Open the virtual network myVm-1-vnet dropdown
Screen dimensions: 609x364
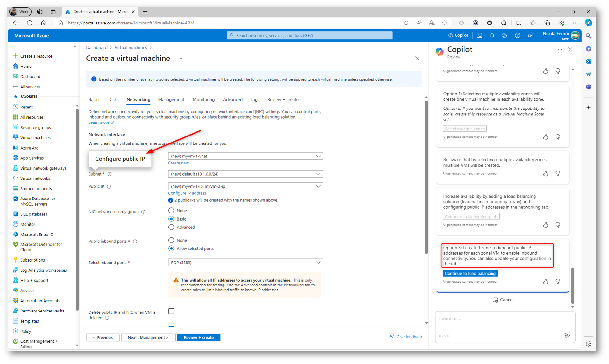tap(245, 156)
